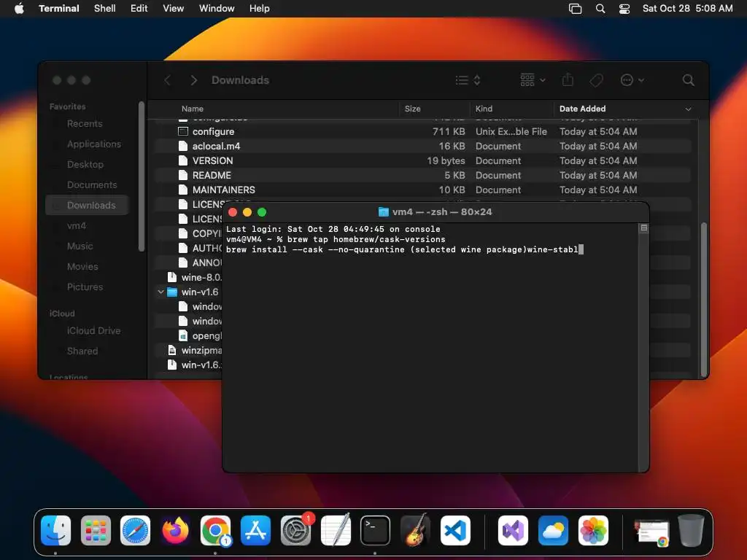Switch to Terminal via Dock icon
The image size is (747, 560).
click(x=376, y=530)
